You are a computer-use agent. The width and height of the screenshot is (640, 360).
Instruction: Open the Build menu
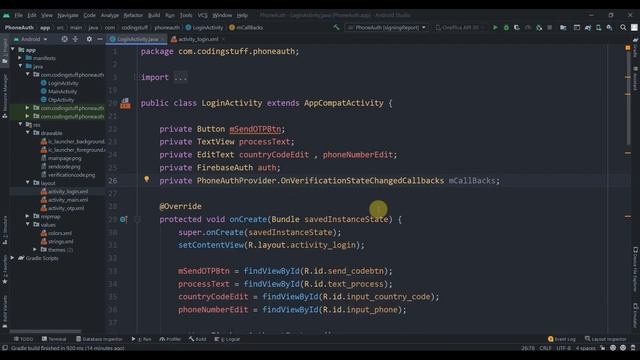click(x=154, y=15)
